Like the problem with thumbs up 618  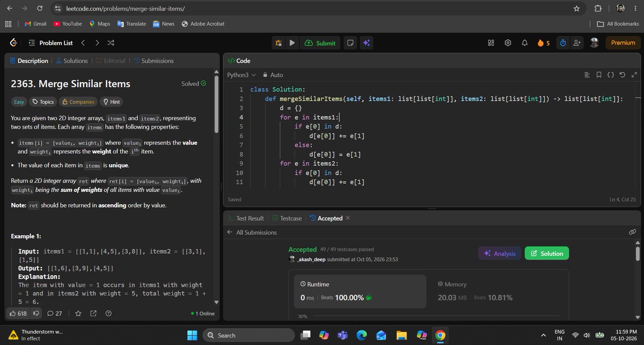click(x=18, y=313)
